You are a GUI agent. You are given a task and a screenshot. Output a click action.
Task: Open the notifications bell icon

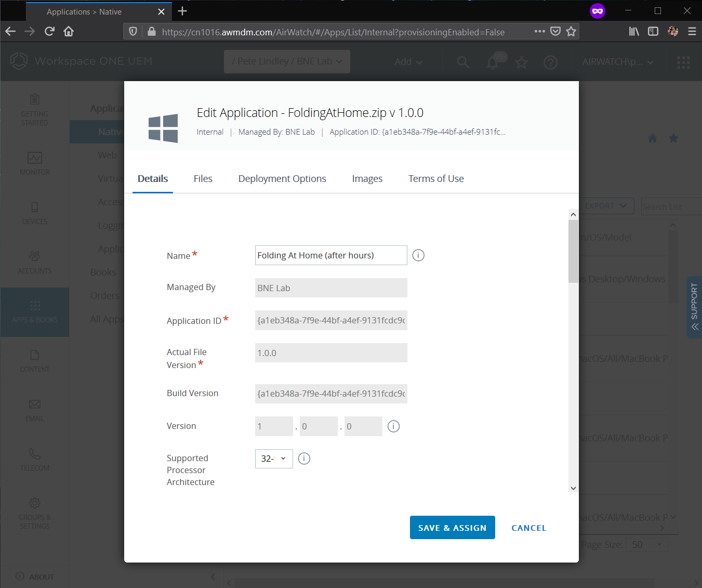(493, 62)
